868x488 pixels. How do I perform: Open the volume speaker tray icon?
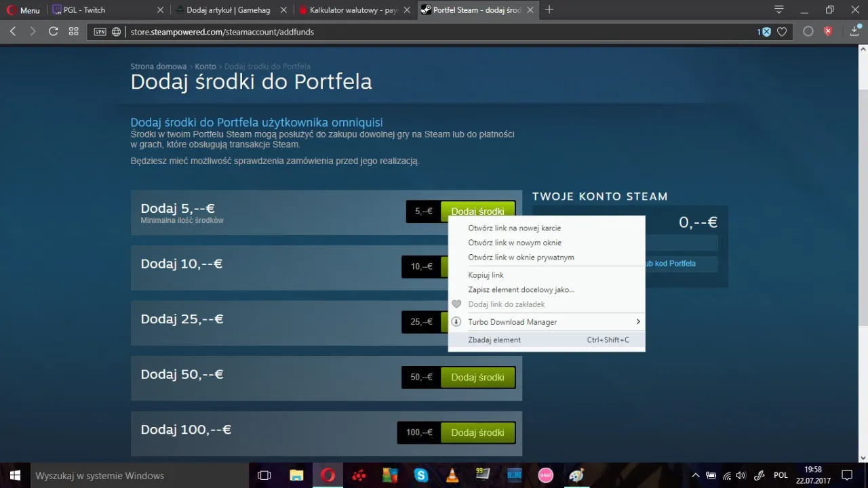click(x=741, y=476)
